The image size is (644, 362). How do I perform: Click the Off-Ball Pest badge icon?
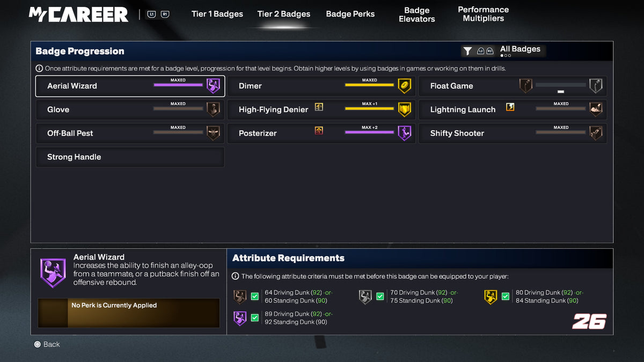pyautogui.click(x=213, y=133)
